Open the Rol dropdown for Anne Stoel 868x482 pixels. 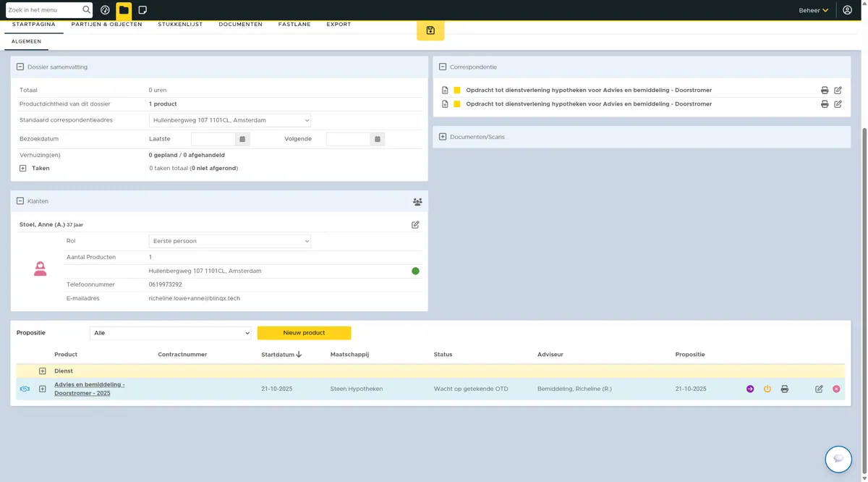230,241
